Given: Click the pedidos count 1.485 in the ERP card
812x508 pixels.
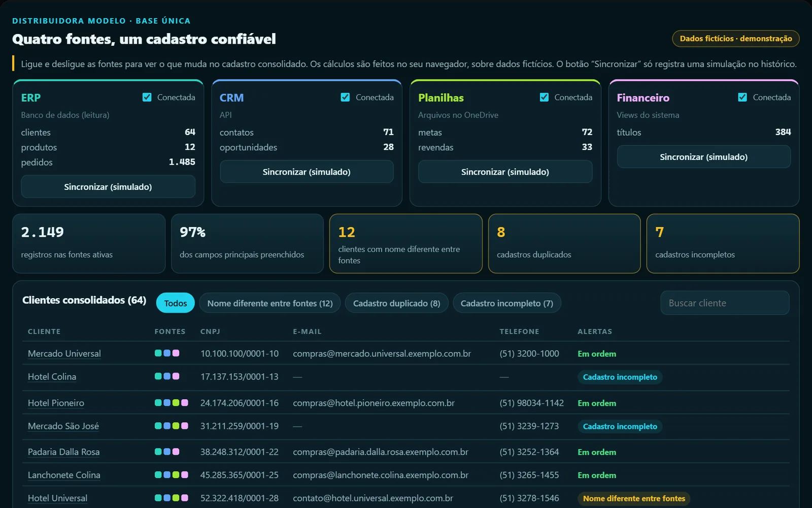Looking at the screenshot, I should click(182, 162).
